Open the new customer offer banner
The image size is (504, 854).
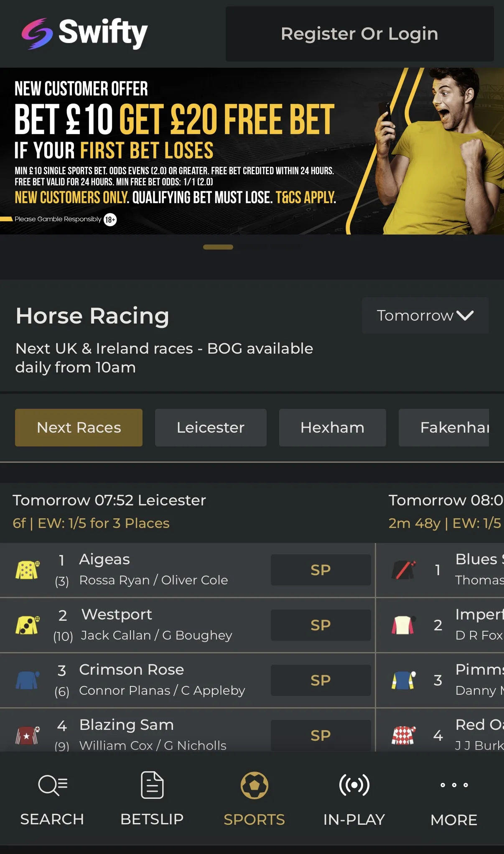point(252,151)
